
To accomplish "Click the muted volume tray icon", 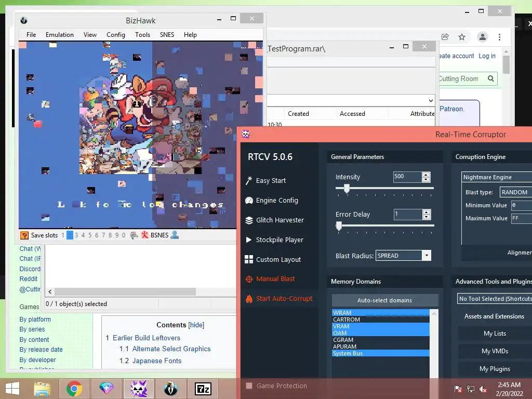I will point(483,389).
